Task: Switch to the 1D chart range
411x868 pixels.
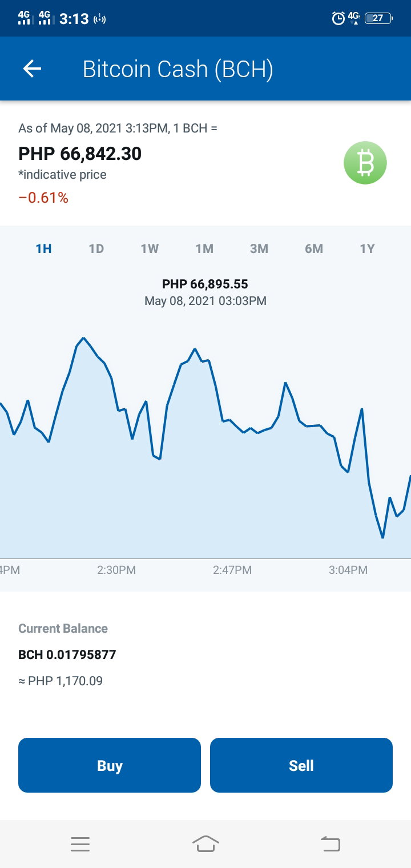Action: coord(96,248)
